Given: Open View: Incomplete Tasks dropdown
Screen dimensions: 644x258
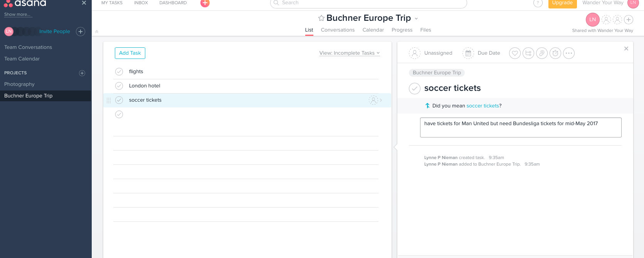Looking at the screenshot, I should [350, 53].
